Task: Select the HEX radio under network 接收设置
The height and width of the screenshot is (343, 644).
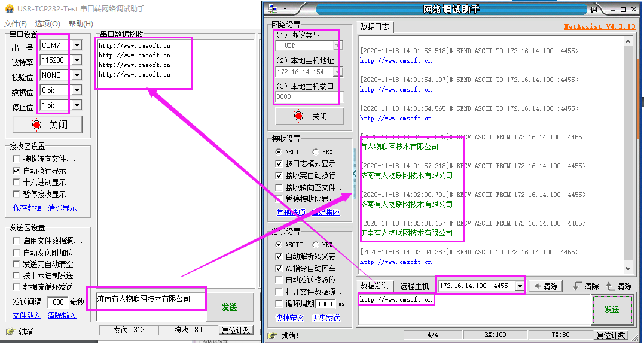Action: click(x=316, y=152)
